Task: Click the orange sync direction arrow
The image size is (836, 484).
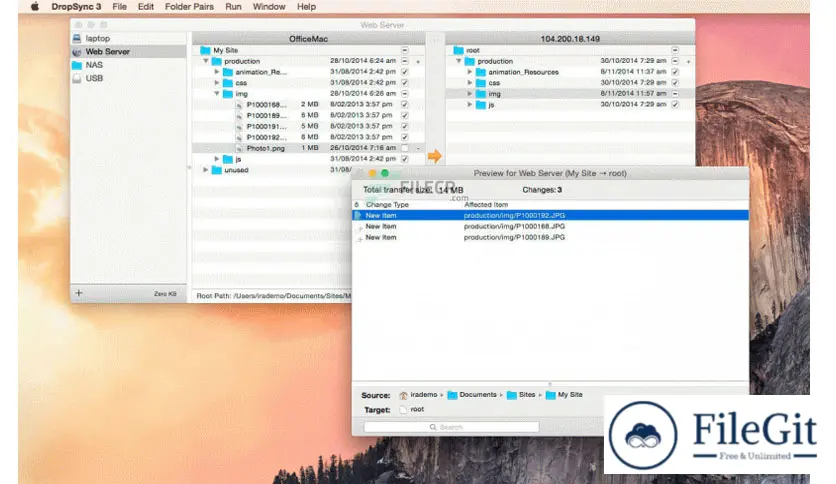Action: pos(435,156)
